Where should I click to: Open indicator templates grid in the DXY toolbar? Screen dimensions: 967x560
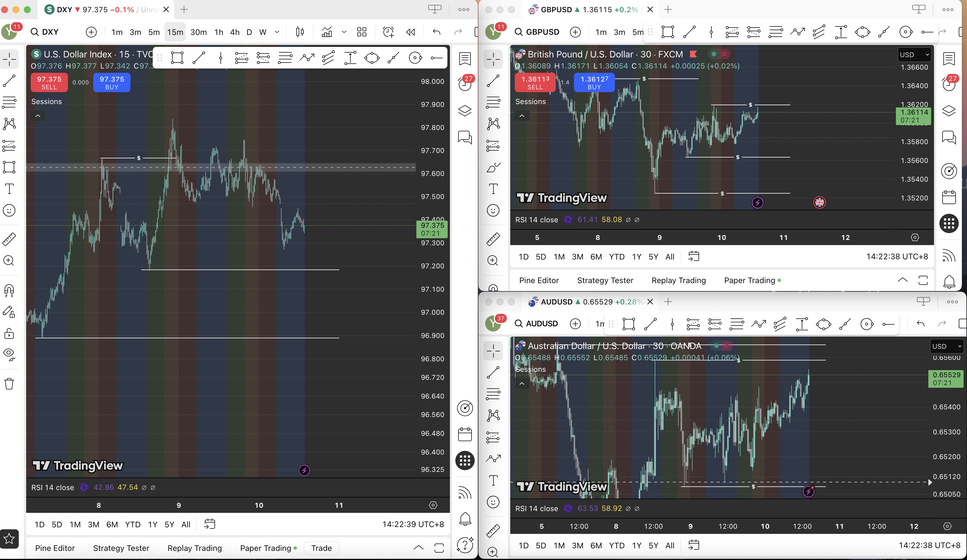pyautogui.click(x=361, y=32)
